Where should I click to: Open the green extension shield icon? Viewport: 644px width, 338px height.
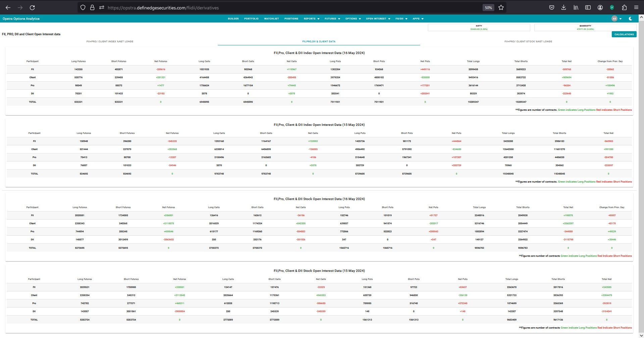[612, 7]
